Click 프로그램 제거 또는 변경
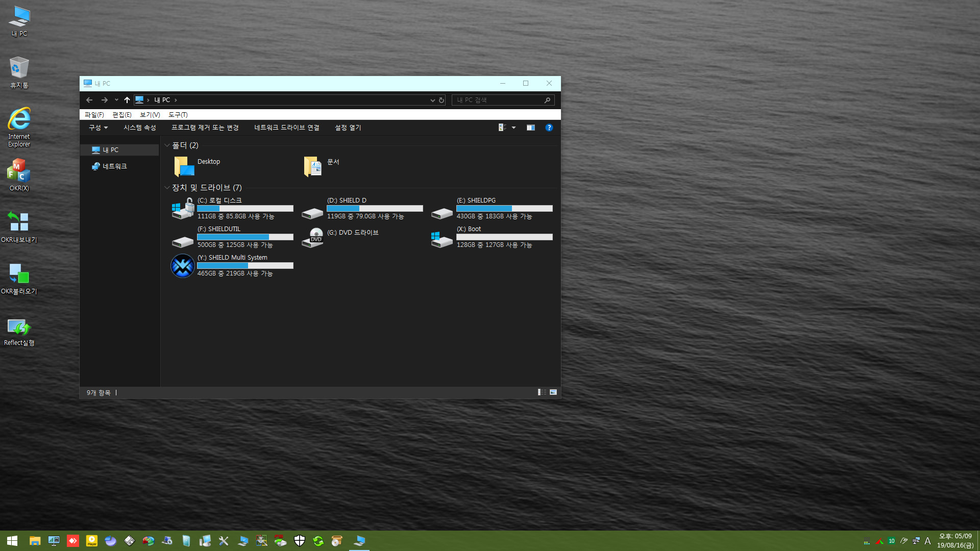The height and width of the screenshot is (551, 980). coord(205,128)
